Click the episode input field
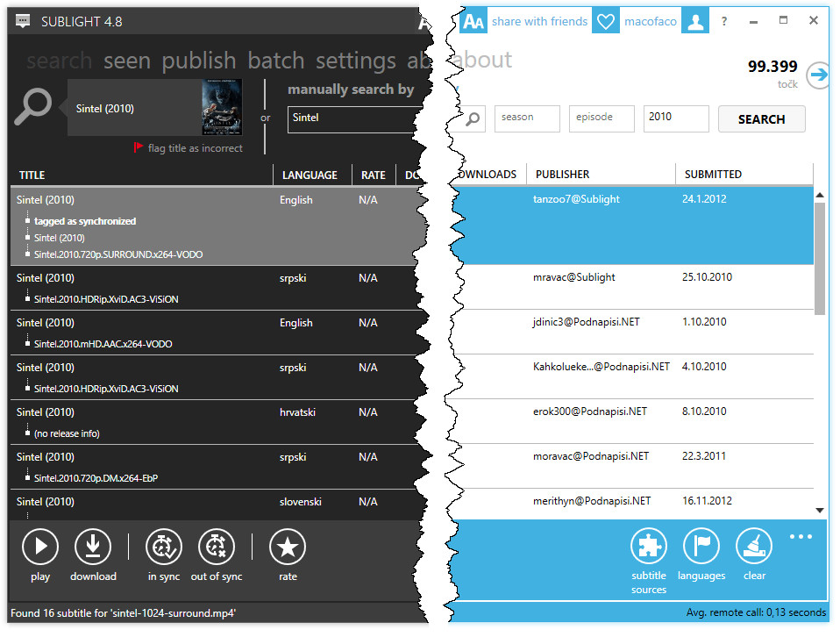 pos(601,118)
